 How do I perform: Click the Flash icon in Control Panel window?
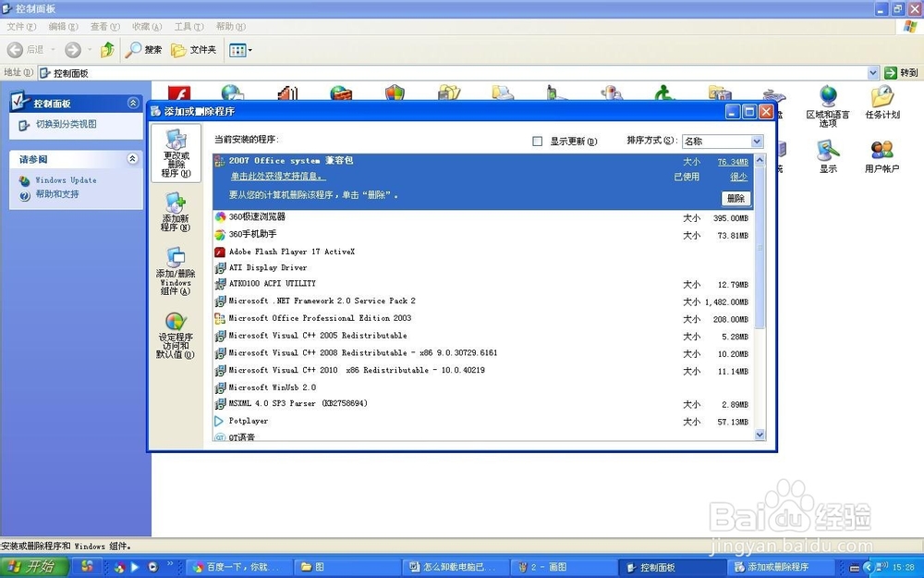click(179, 93)
